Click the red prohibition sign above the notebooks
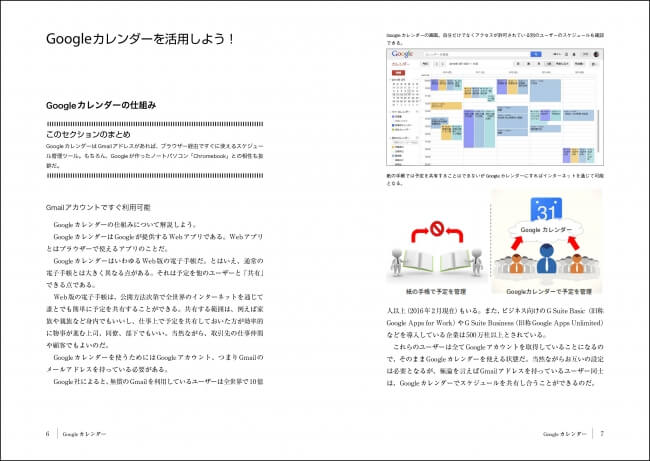650x461 pixels. click(437, 228)
